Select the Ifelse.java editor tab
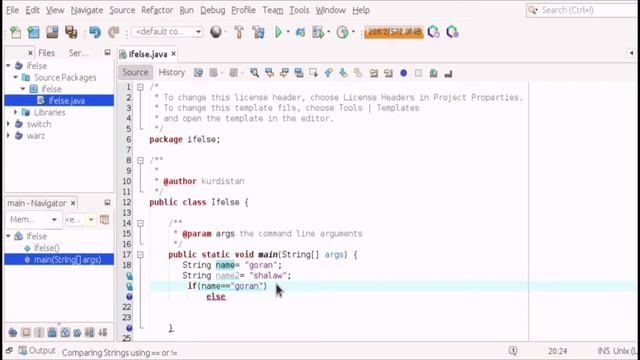The height and width of the screenshot is (360, 640). [148, 54]
